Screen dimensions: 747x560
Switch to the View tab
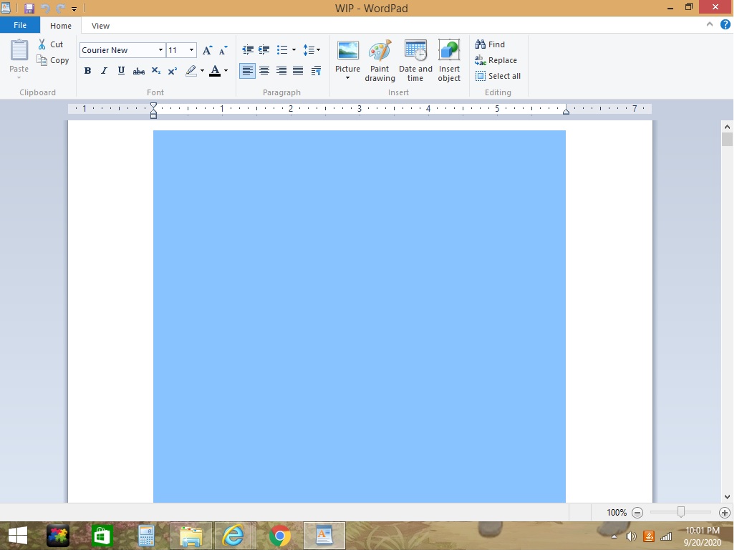click(x=100, y=26)
